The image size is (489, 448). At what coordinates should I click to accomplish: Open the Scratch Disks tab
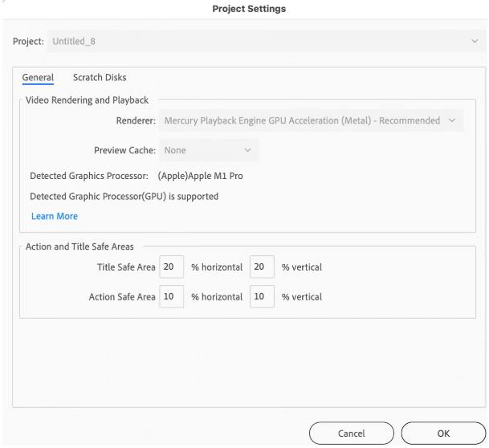[x=100, y=78]
